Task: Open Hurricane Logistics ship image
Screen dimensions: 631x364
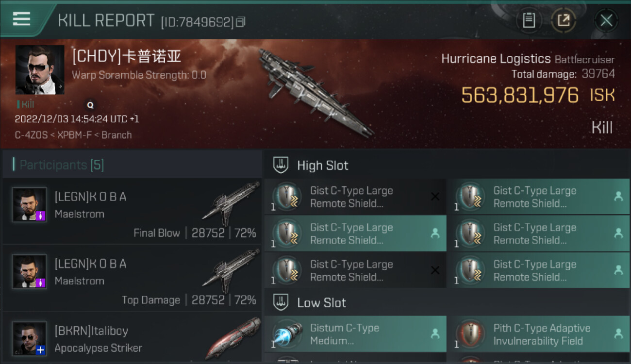Action: tap(315, 92)
